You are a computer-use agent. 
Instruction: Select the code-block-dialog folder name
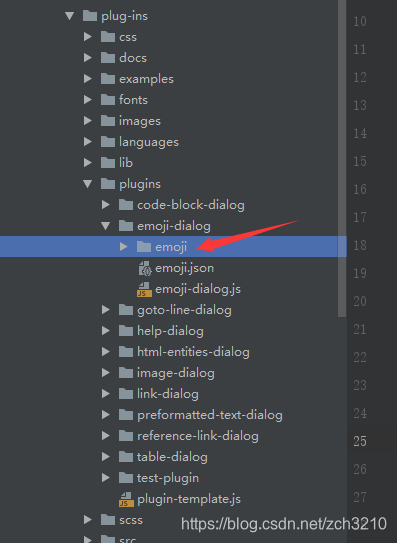pos(191,205)
